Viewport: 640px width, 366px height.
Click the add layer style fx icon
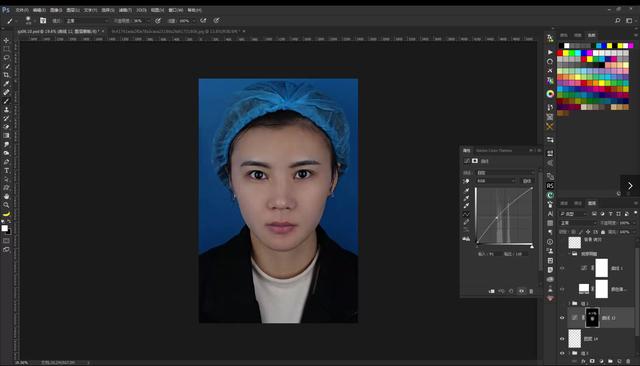[x=583, y=361]
